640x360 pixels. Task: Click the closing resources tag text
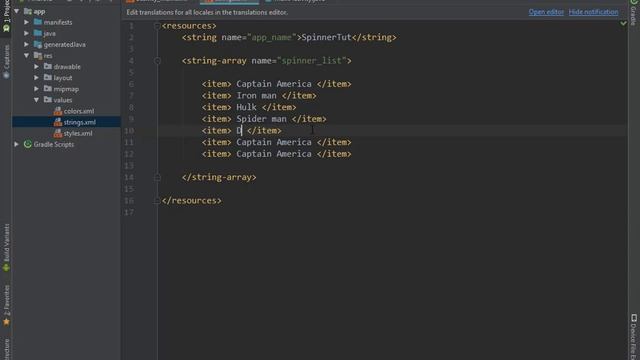(191, 200)
